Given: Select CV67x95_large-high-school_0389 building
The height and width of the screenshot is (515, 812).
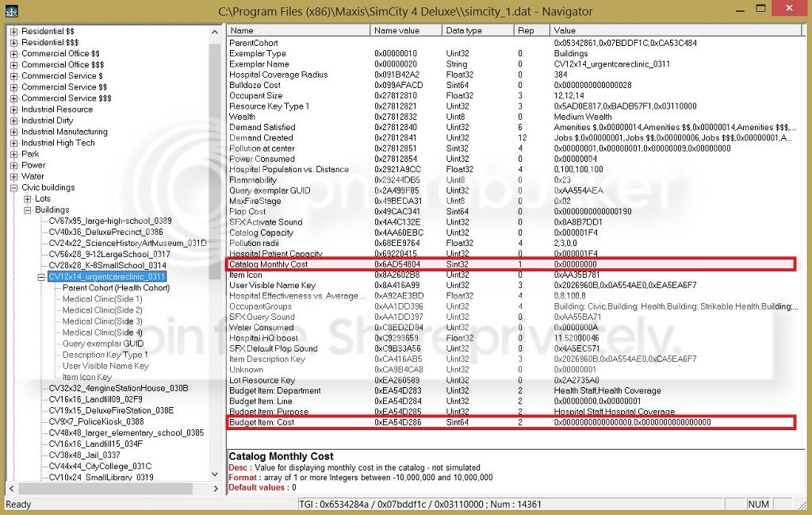Looking at the screenshot, I should [110, 221].
